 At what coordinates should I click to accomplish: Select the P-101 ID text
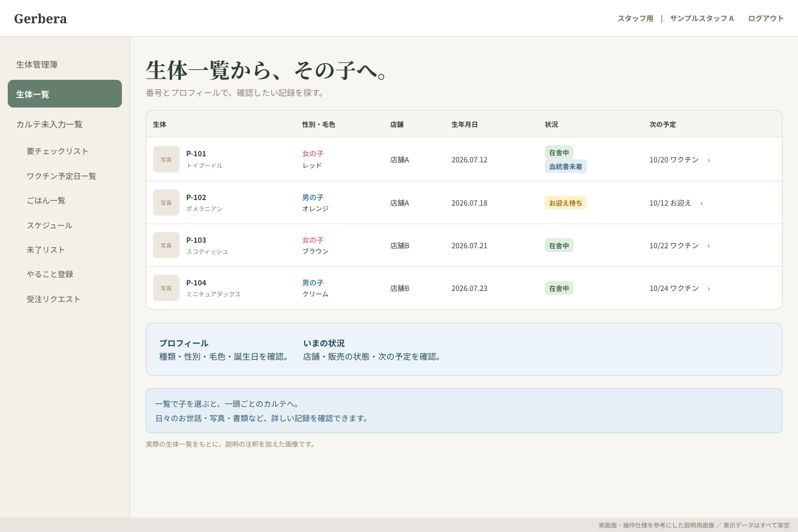coord(196,154)
